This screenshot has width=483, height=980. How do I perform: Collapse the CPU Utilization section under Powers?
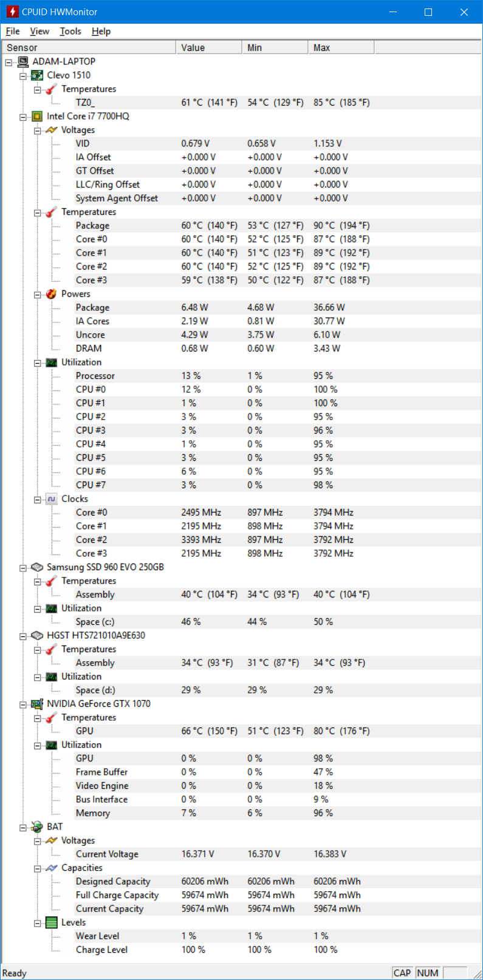(x=38, y=362)
